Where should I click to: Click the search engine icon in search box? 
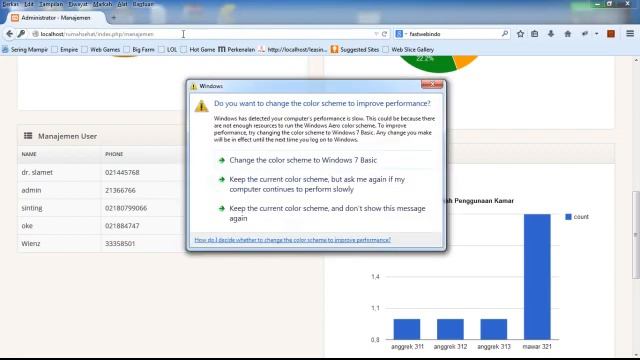(399, 34)
